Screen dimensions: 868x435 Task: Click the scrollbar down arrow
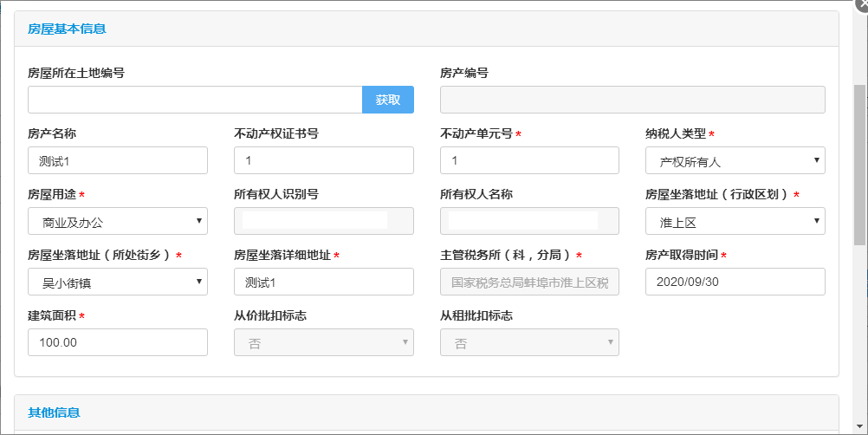[x=859, y=426]
